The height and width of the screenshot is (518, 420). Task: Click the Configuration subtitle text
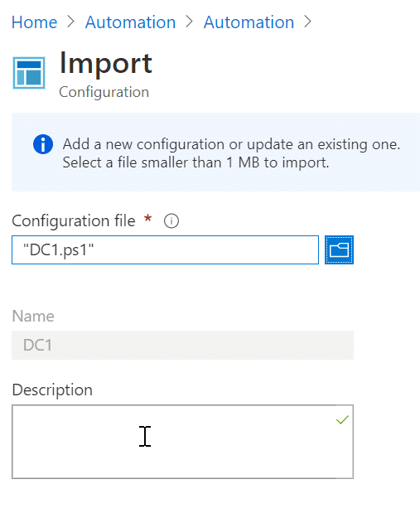tap(104, 92)
